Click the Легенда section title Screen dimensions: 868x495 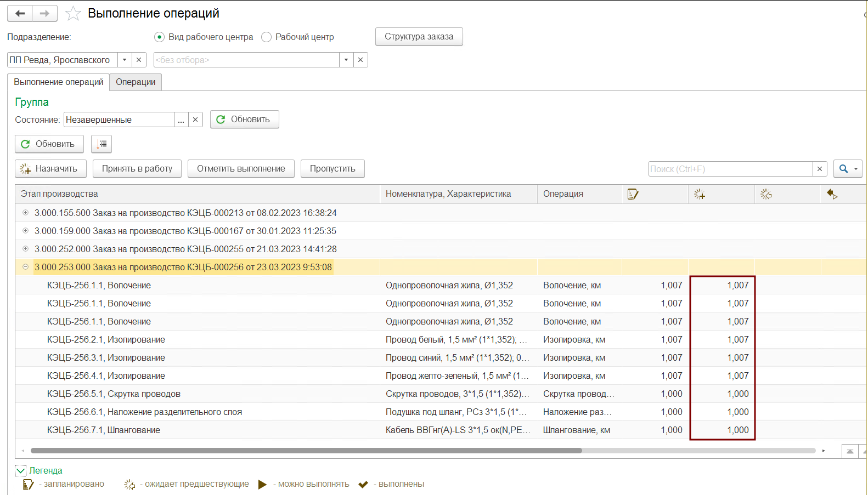pos(46,470)
